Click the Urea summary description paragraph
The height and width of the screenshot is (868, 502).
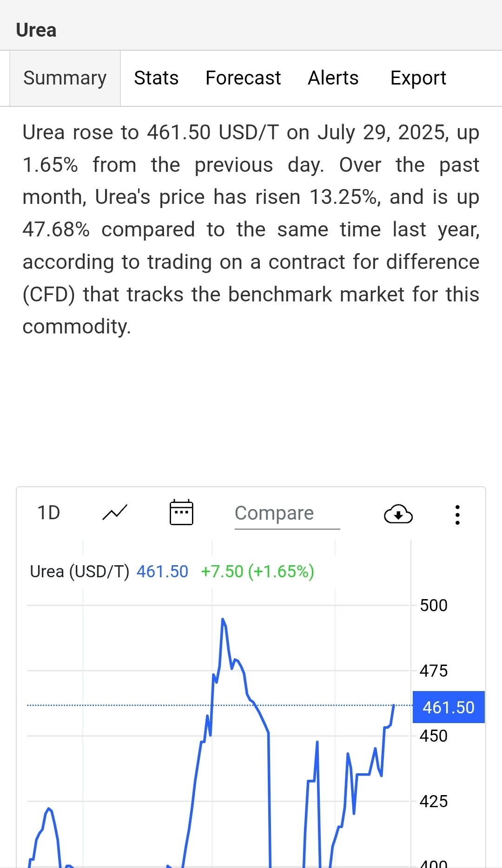pyautogui.click(x=251, y=229)
